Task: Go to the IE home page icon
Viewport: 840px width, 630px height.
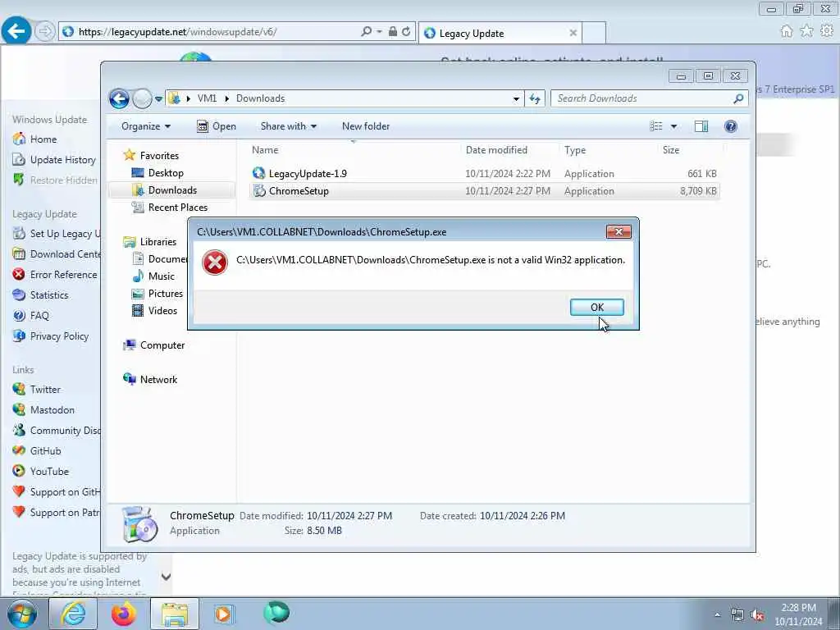Action: (786, 31)
